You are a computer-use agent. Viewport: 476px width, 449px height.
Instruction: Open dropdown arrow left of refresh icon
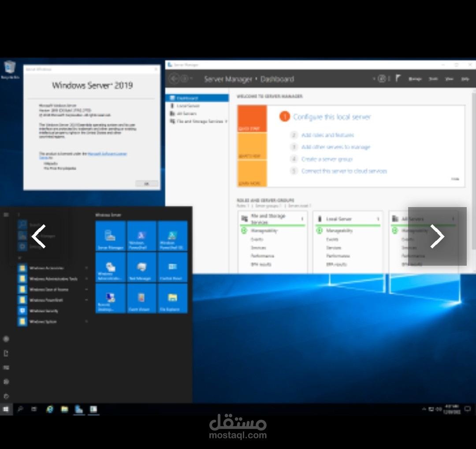pyautogui.click(x=374, y=79)
